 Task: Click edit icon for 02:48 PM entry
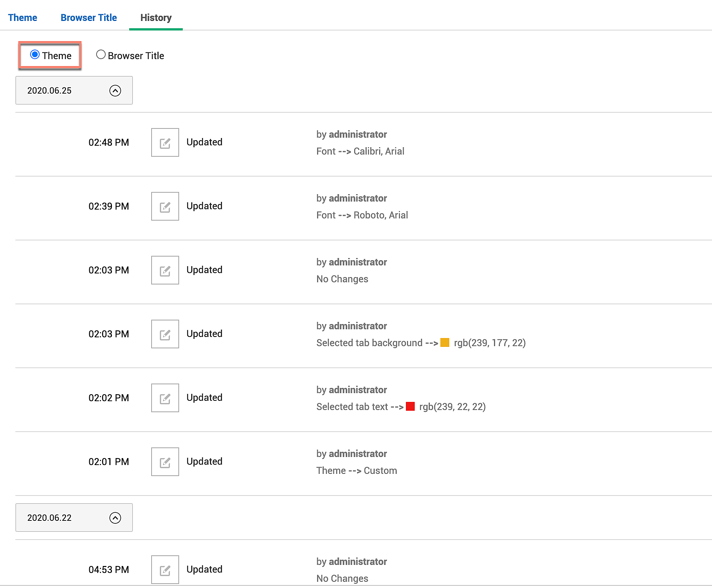tap(165, 142)
